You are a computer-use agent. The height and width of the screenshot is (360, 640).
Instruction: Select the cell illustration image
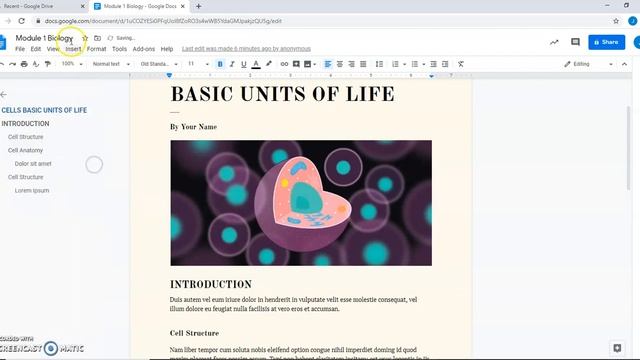[301, 203]
